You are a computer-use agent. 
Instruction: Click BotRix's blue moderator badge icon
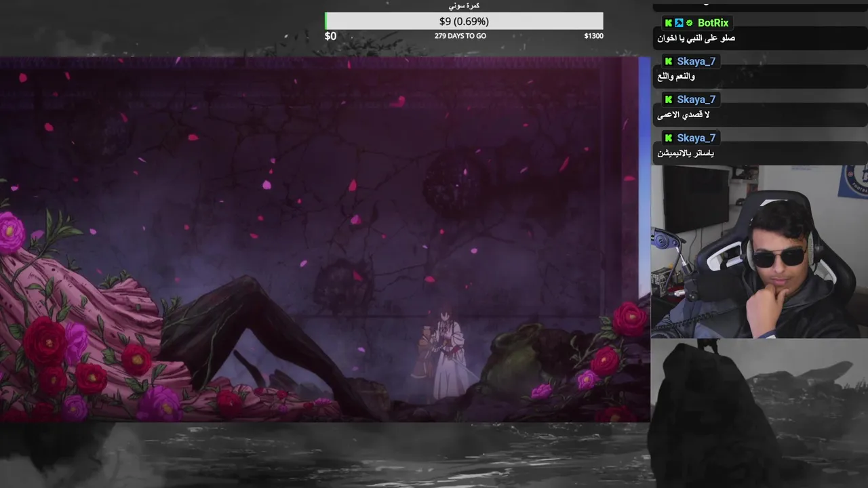click(x=679, y=23)
